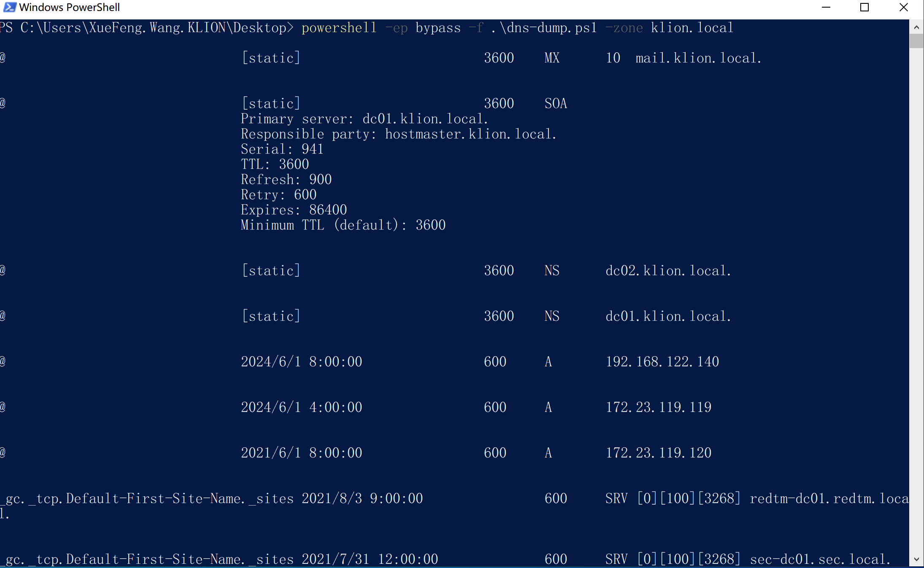This screenshot has height=568, width=924.
Task: Click the scrollbar down arrow
Action: coord(916,560)
